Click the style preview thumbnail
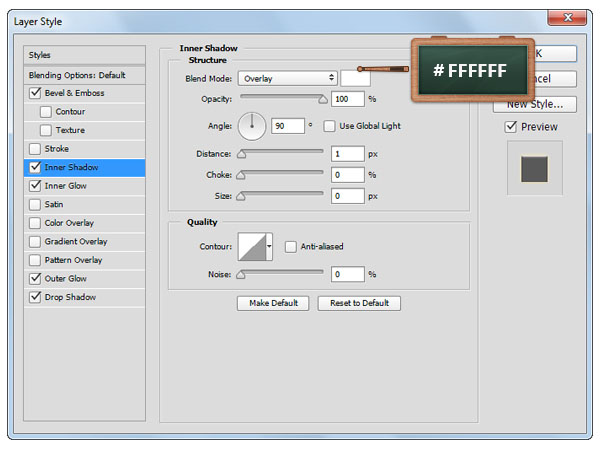This screenshot has height=449, width=600. pos(534,168)
